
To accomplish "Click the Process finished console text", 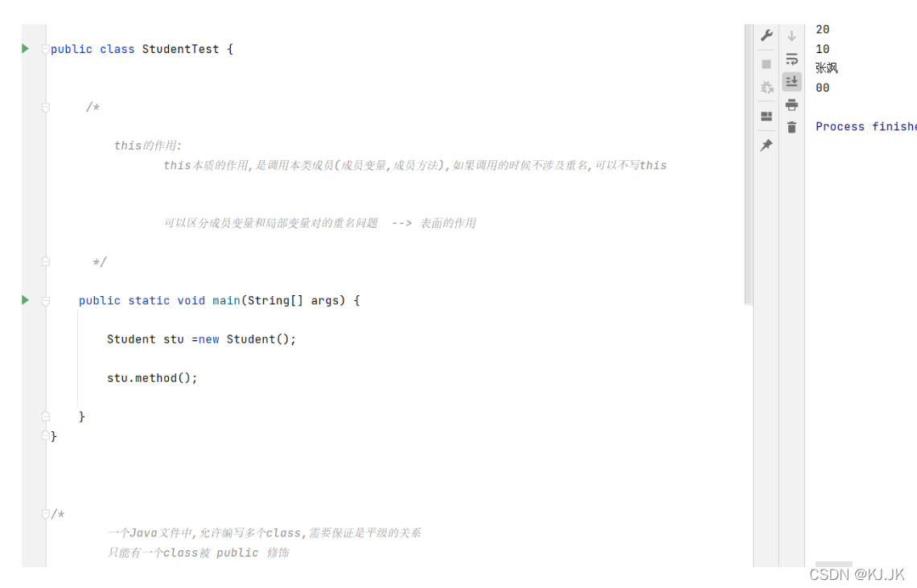I will click(865, 126).
